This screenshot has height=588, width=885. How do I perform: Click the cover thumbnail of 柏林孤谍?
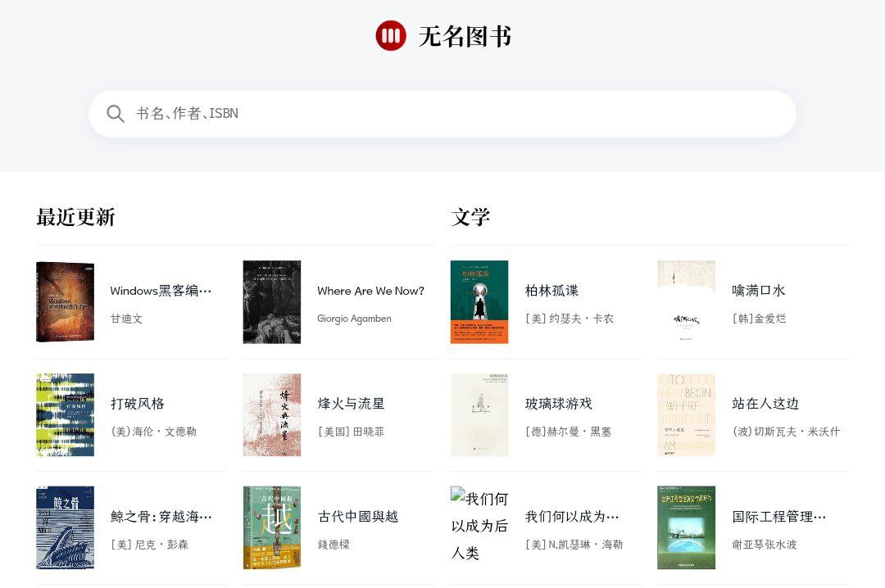coord(479,301)
